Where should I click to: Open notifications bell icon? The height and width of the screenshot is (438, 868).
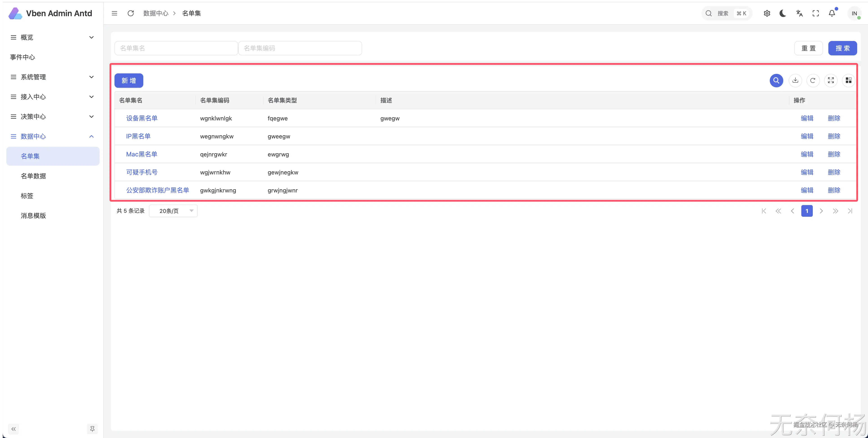(x=832, y=14)
